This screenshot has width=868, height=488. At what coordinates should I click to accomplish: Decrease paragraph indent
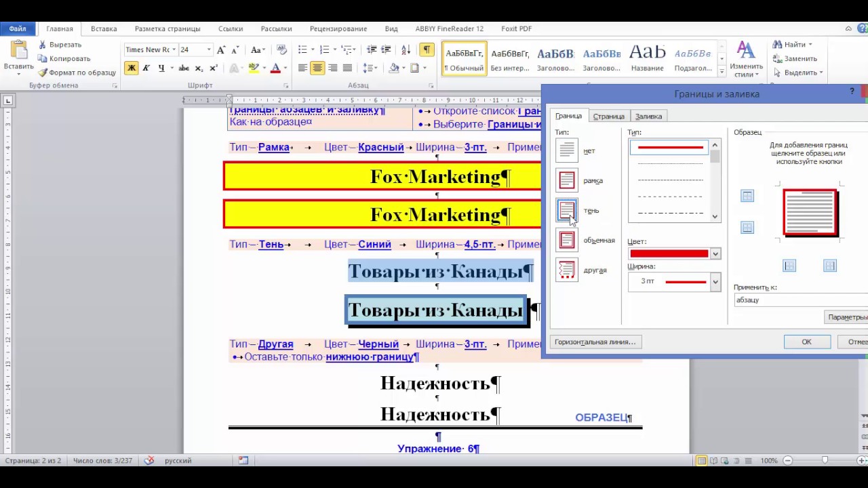372,49
